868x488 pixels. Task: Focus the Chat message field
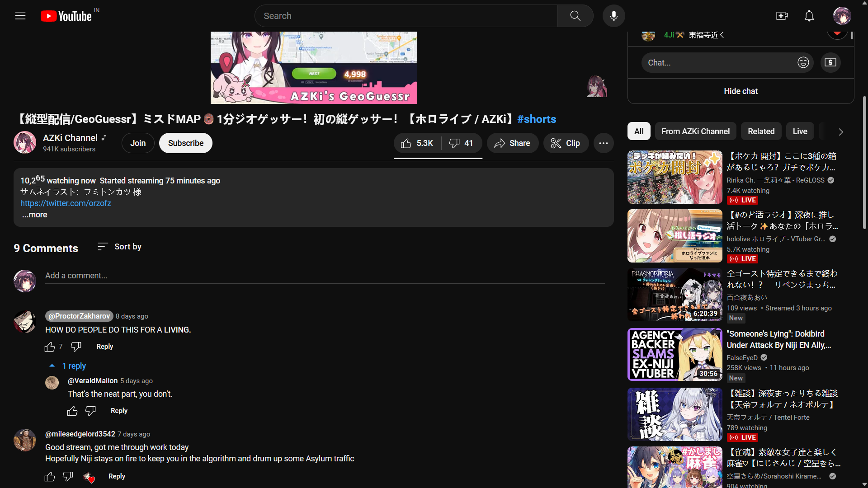click(719, 62)
